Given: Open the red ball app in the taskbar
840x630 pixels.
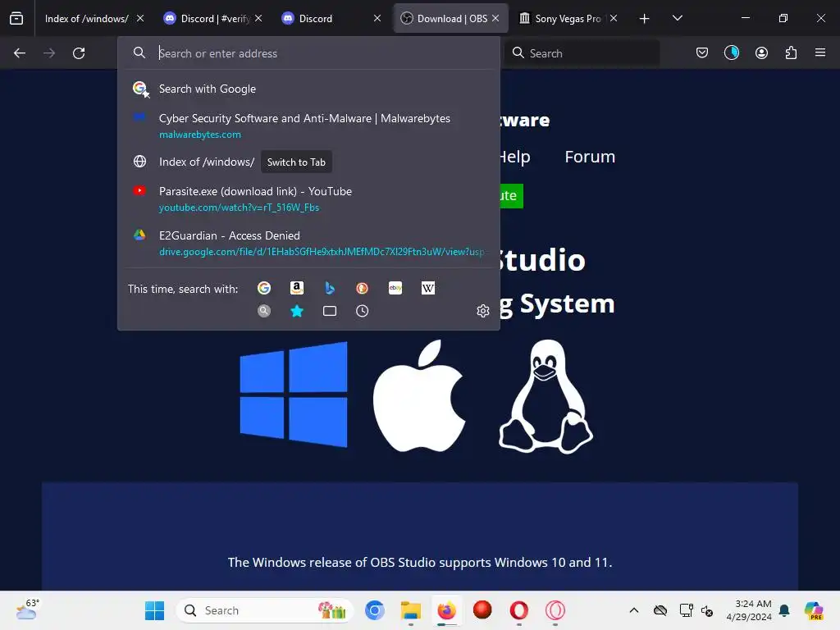Looking at the screenshot, I should point(482,609).
